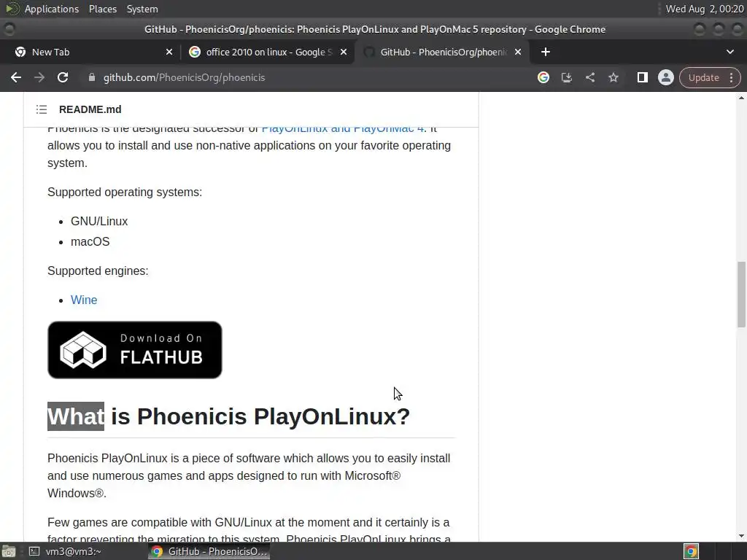Viewport: 747px width, 560px height.
Task: Click the GitHub PhoenicisOrg taskbar window button
Action: point(209,551)
